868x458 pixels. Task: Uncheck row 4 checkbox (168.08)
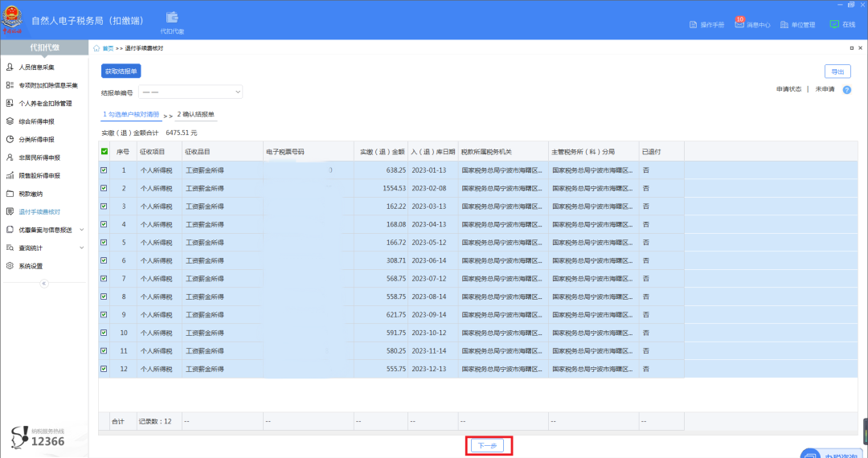coord(104,224)
